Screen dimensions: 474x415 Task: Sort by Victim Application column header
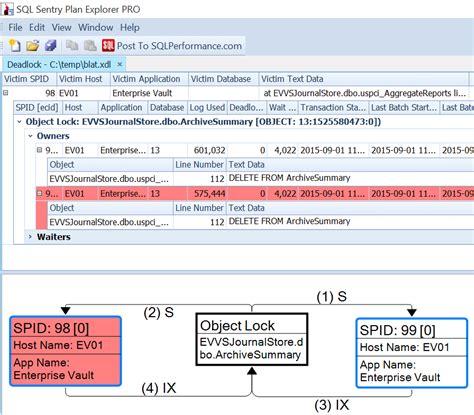[x=149, y=79]
